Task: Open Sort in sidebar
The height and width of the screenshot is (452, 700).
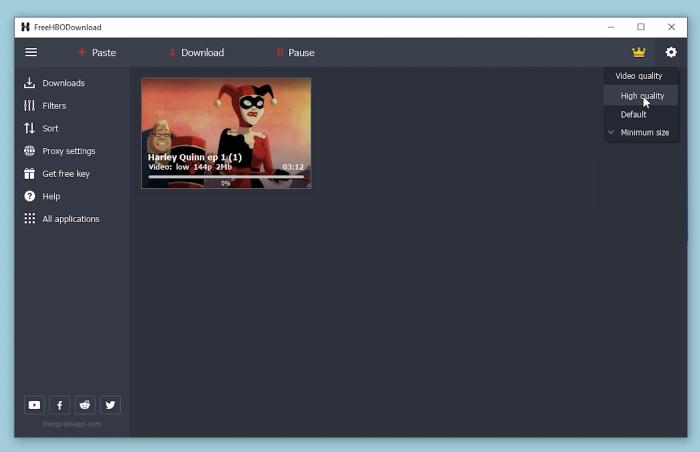Action: [41, 129]
